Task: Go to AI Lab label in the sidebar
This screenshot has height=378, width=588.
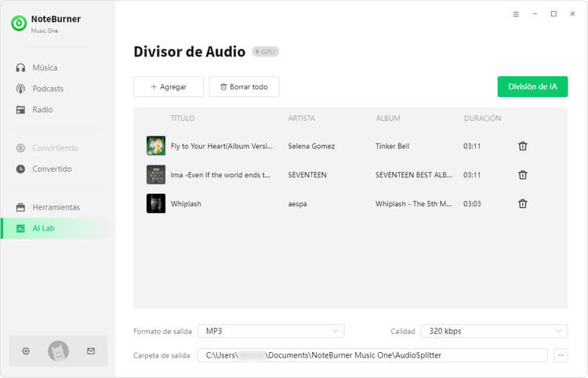Action: (43, 228)
